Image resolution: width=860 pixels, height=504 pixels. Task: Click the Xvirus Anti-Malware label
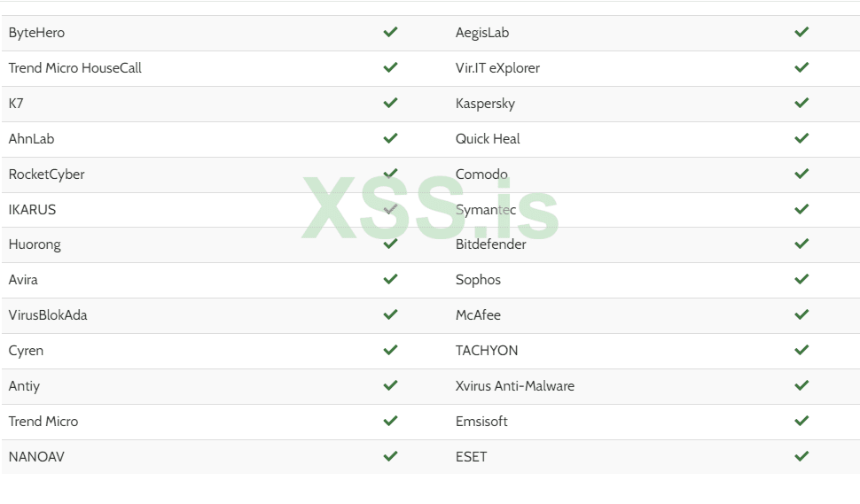[x=514, y=386]
